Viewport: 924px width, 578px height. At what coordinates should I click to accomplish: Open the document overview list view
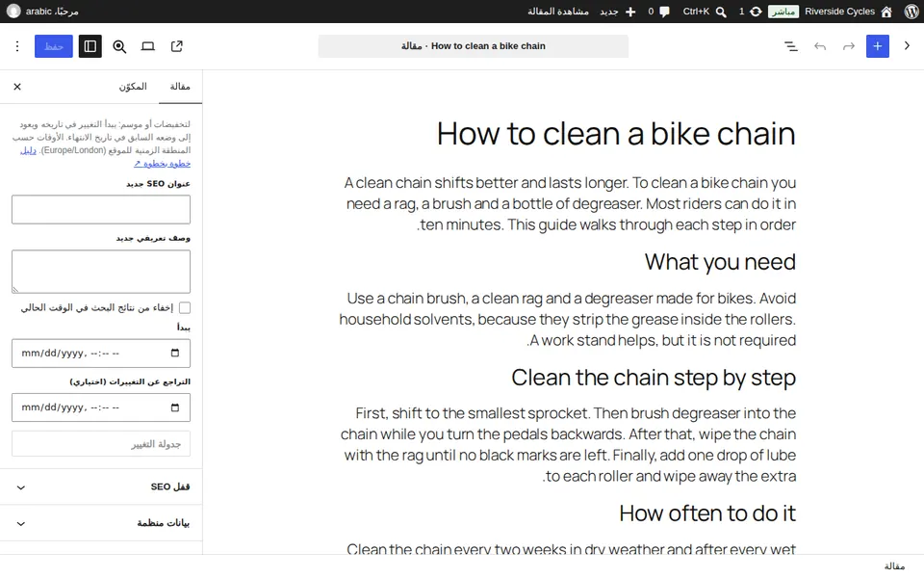click(x=791, y=46)
